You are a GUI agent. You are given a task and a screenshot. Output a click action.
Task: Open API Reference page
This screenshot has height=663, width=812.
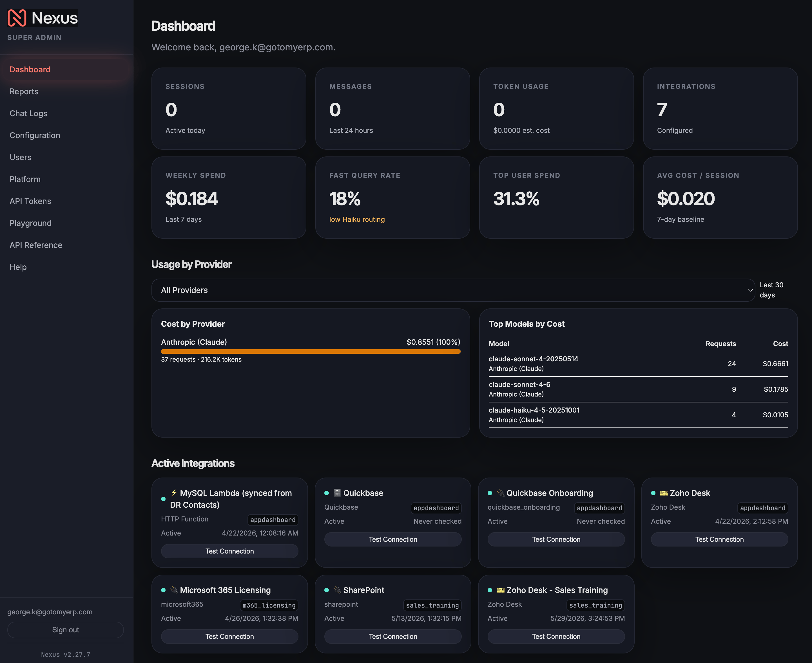tap(66, 245)
